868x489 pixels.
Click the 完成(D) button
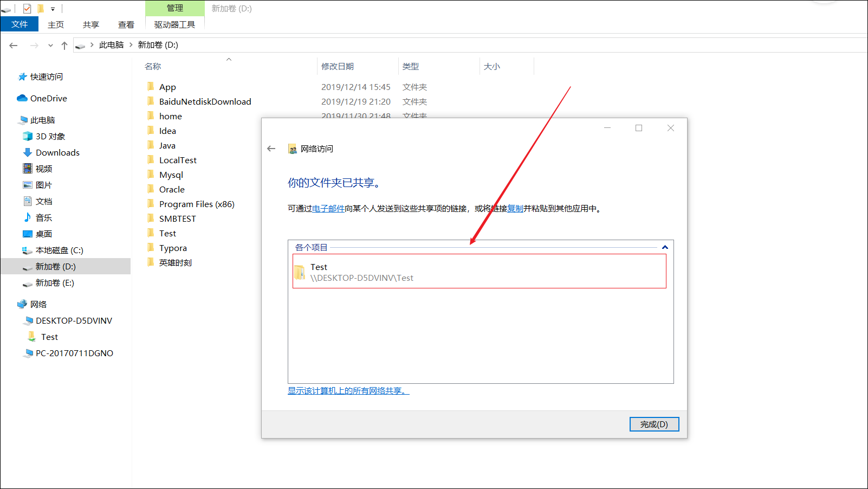click(x=654, y=424)
